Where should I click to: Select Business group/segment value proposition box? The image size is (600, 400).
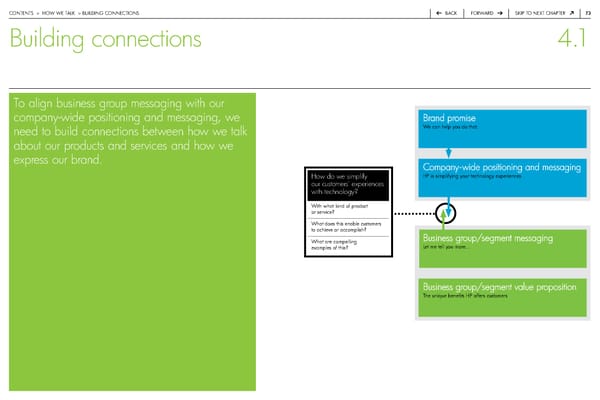(x=499, y=296)
